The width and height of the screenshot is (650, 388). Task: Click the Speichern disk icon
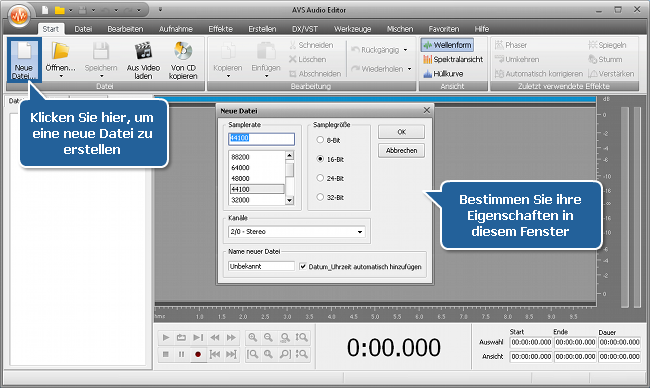[x=101, y=51]
